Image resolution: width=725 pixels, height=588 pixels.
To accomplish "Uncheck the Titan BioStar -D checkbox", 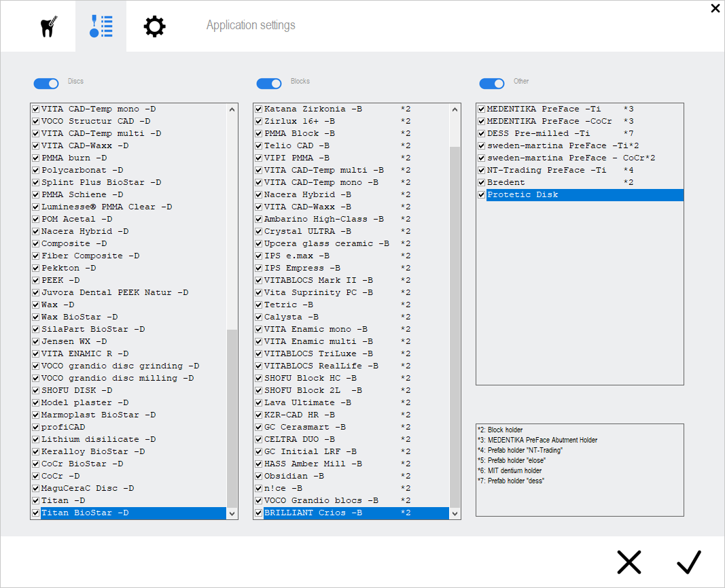I will (35, 513).
